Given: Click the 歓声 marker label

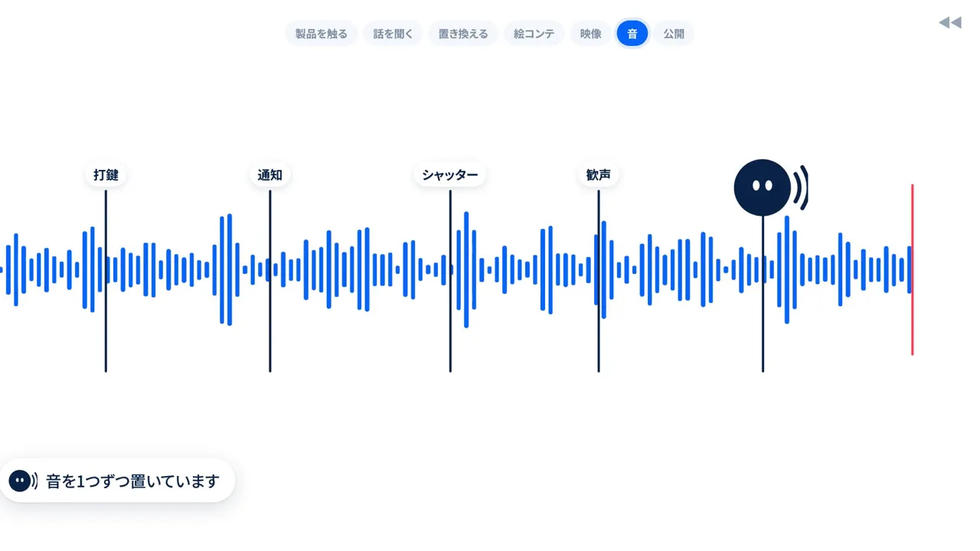Looking at the screenshot, I should point(599,174).
